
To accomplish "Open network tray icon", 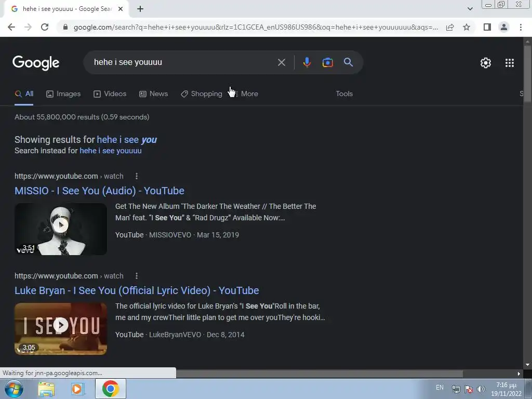I will [456, 389].
